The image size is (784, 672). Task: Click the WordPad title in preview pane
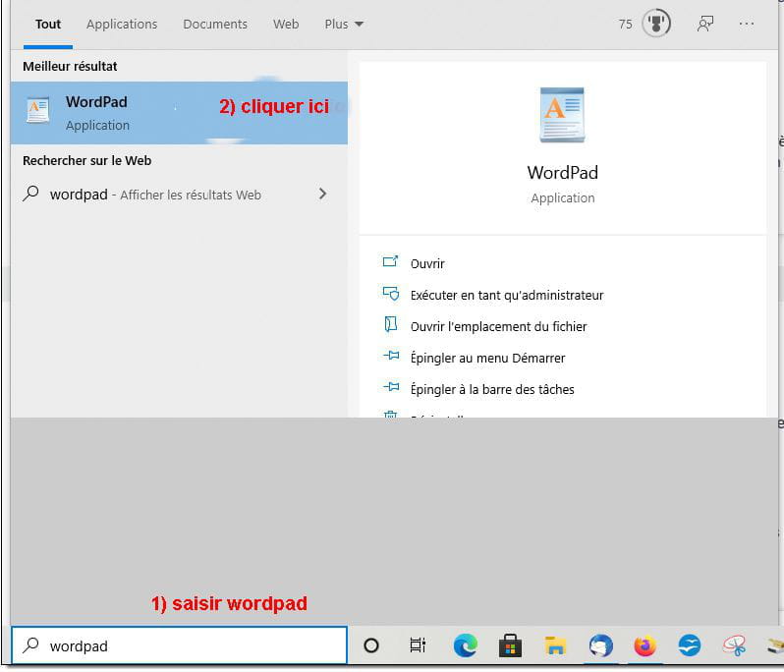coord(562,173)
